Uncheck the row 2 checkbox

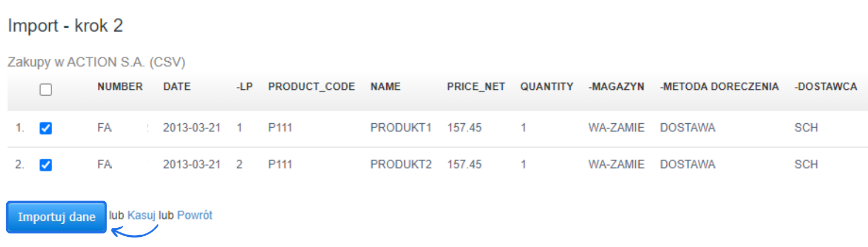pos(46,165)
